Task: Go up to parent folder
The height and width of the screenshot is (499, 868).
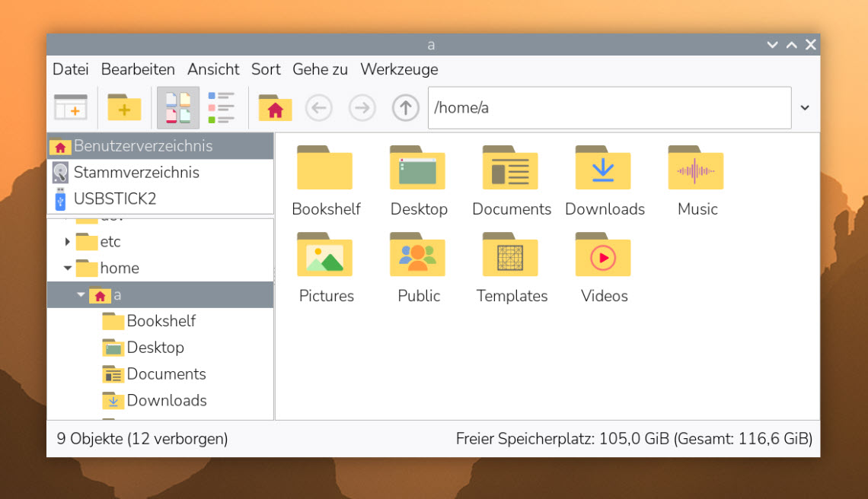Action: (406, 108)
